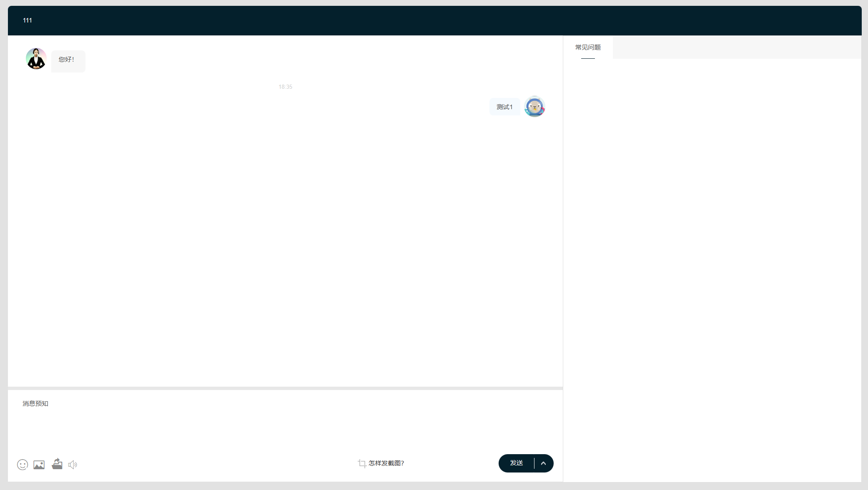Click the emoji icon in toolbar
868x490 pixels.
pyautogui.click(x=23, y=464)
